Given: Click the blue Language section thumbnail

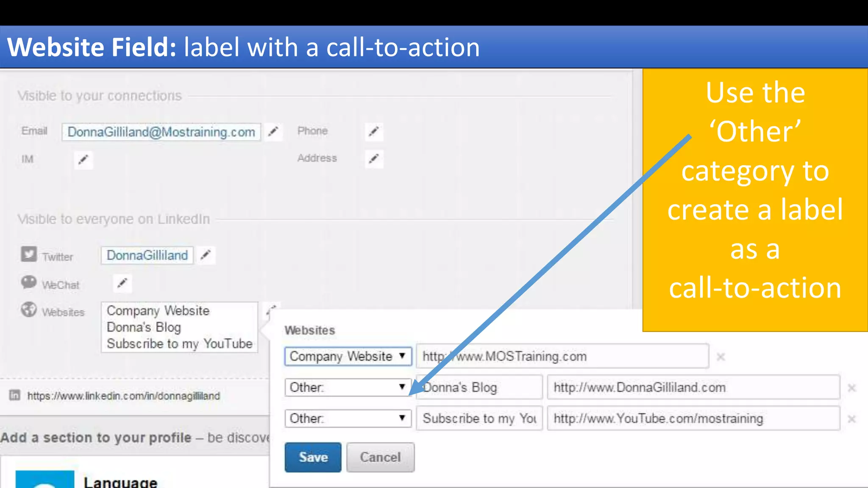Looking at the screenshot, I should pyautogui.click(x=45, y=479).
